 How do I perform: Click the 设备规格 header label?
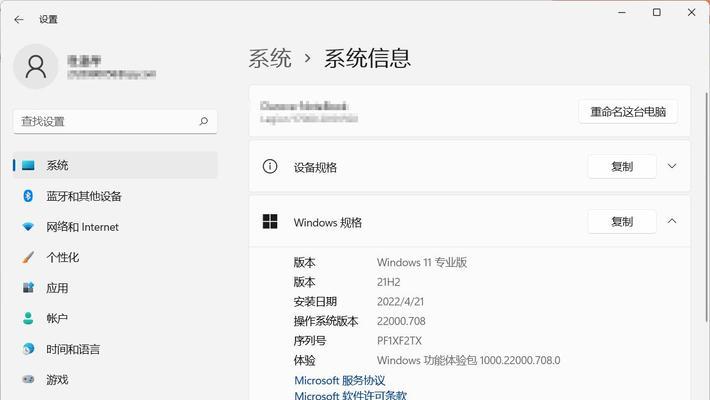point(315,168)
